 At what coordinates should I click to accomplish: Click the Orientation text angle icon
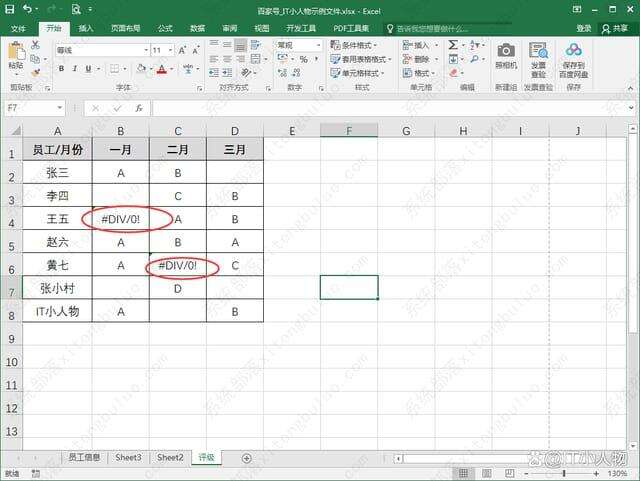(x=246, y=73)
